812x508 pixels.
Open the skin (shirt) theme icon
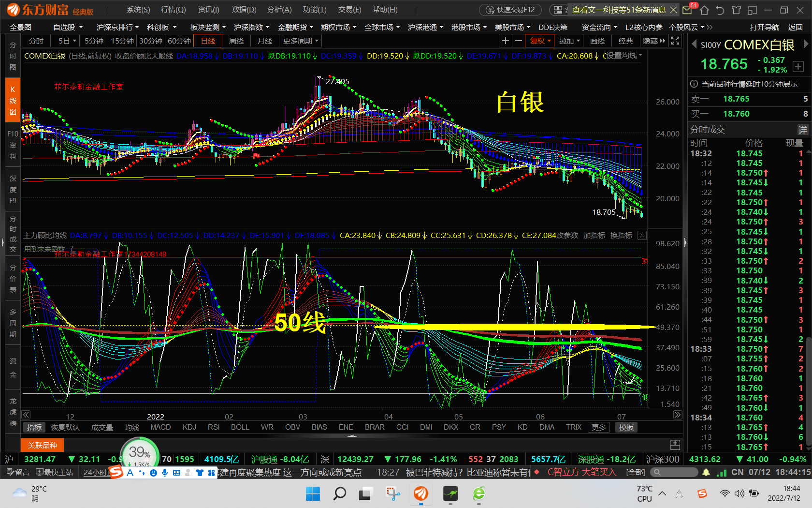(736, 10)
